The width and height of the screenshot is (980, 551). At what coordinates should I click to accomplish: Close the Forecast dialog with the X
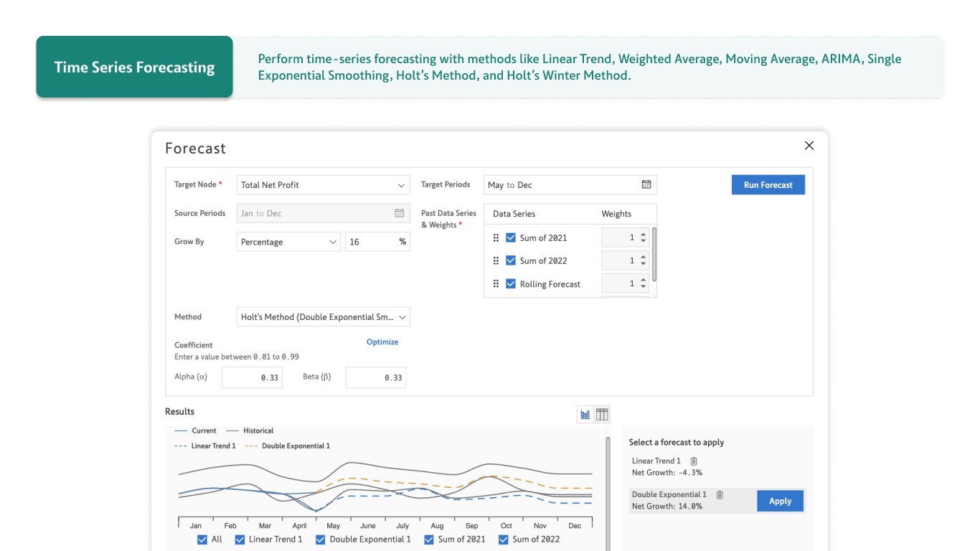point(809,146)
